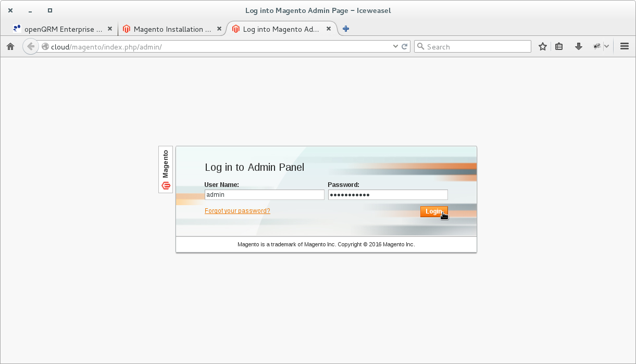The image size is (636, 364).
Task: Expand the extension icon dropdown arrow
Action: 607,47
